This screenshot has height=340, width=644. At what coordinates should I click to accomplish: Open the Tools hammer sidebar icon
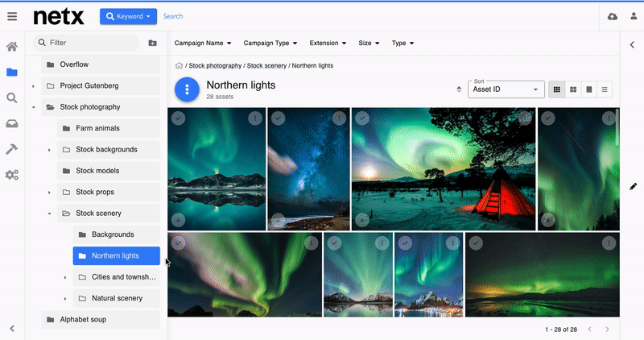(x=12, y=149)
